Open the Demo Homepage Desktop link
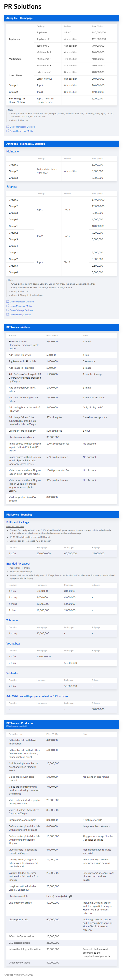 coord(22,127)
